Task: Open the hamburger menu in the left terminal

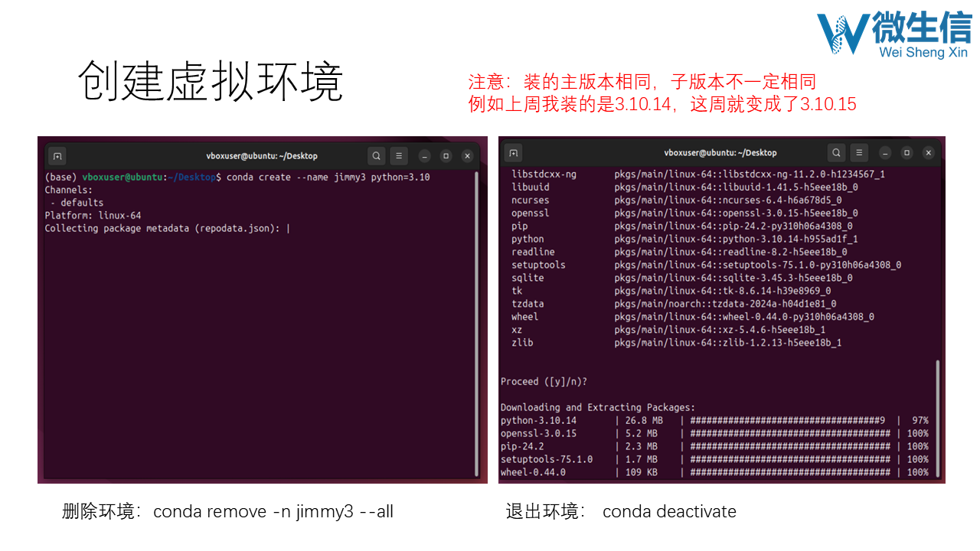Action: tap(399, 156)
